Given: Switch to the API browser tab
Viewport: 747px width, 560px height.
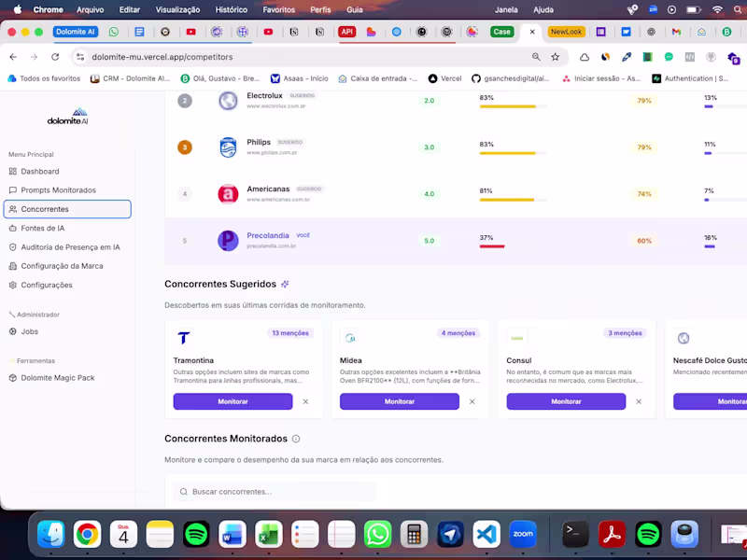Looking at the screenshot, I should pyautogui.click(x=346, y=32).
